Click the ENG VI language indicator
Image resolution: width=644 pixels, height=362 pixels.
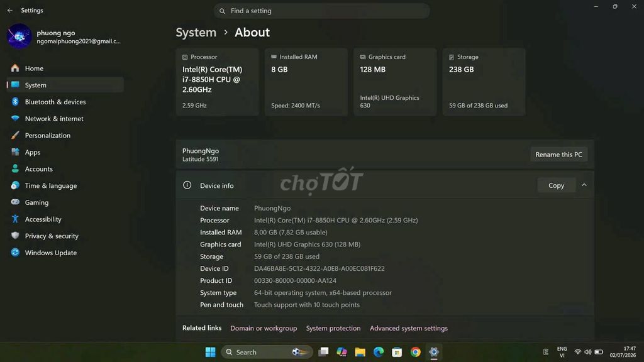coord(562,352)
